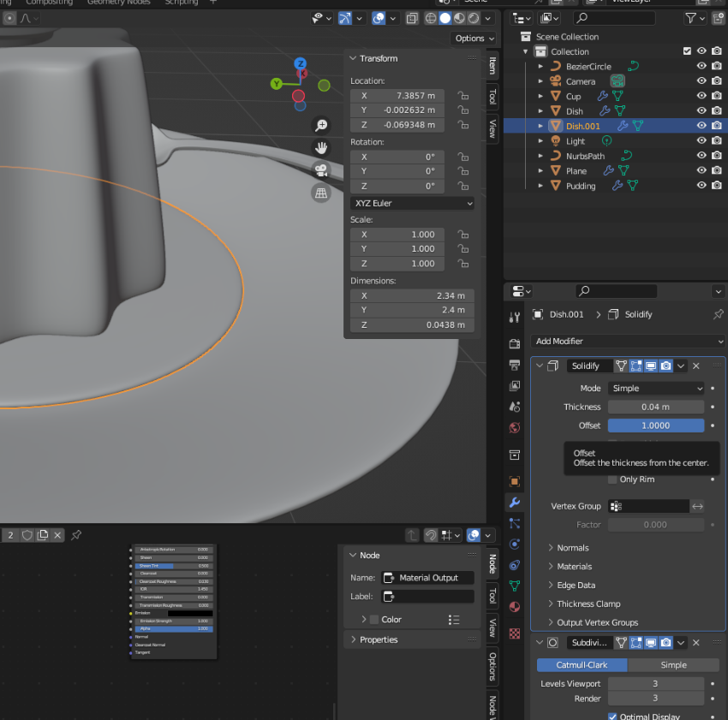Toggle Pudding visibility eye icon
This screenshot has width=728, height=720.
pyautogui.click(x=701, y=185)
